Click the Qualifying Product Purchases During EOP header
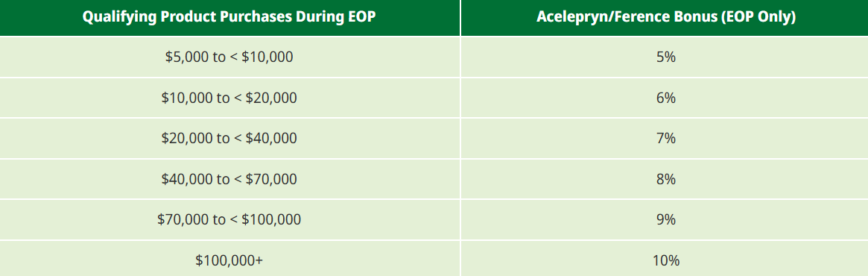868x276 pixels. point(229,17)
